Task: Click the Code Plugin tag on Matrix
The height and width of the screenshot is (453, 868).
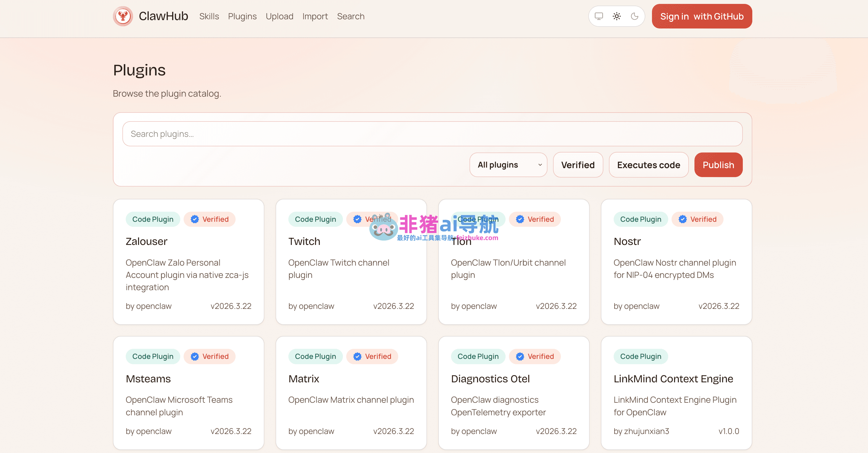Action: pos(316,356)
